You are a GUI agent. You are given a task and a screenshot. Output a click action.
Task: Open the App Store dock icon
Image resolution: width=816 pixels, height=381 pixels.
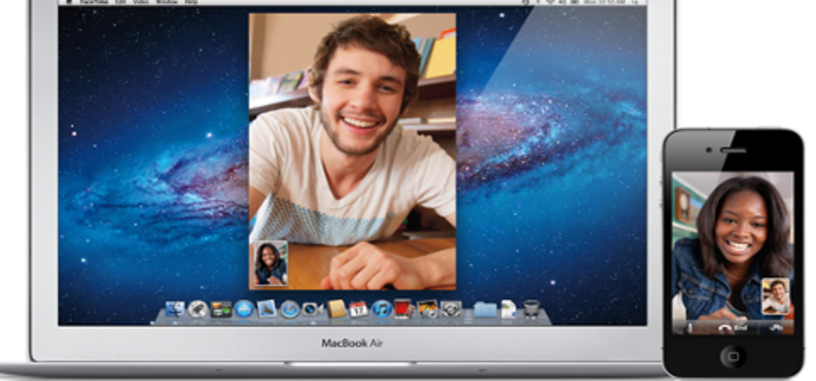(x=244, y=309)
